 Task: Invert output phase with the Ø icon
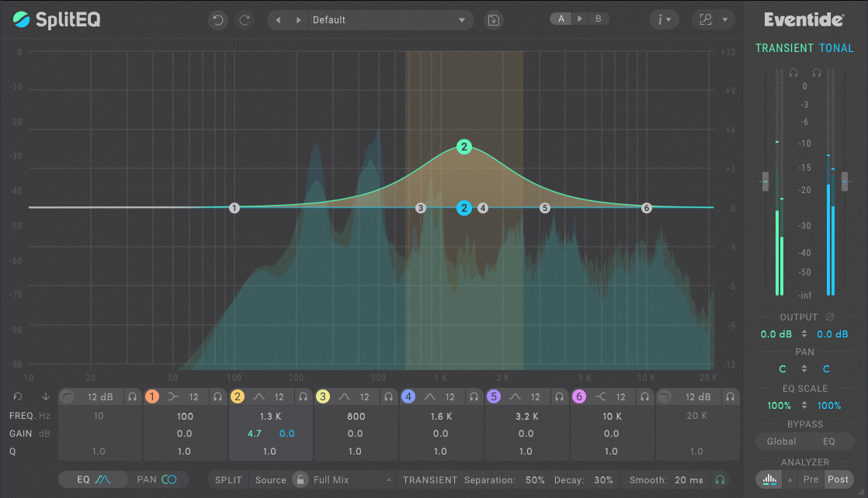[830, 317]
